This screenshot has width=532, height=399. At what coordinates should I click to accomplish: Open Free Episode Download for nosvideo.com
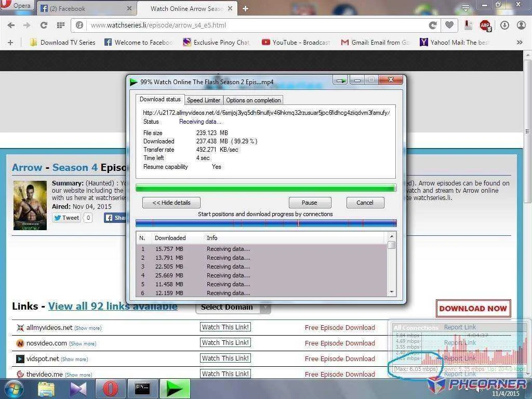340,343
